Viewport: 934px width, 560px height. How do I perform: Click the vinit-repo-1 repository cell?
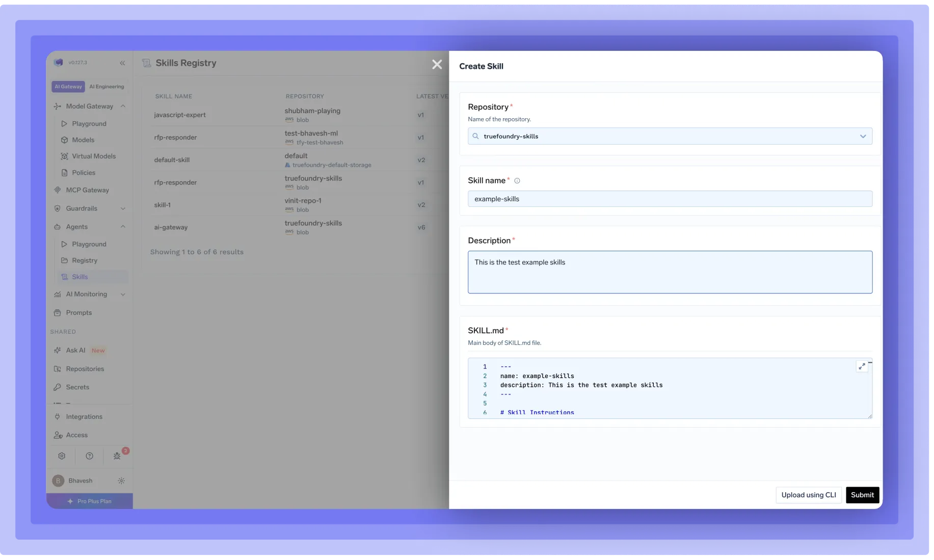pyautogui.click(x=303, y=205)
